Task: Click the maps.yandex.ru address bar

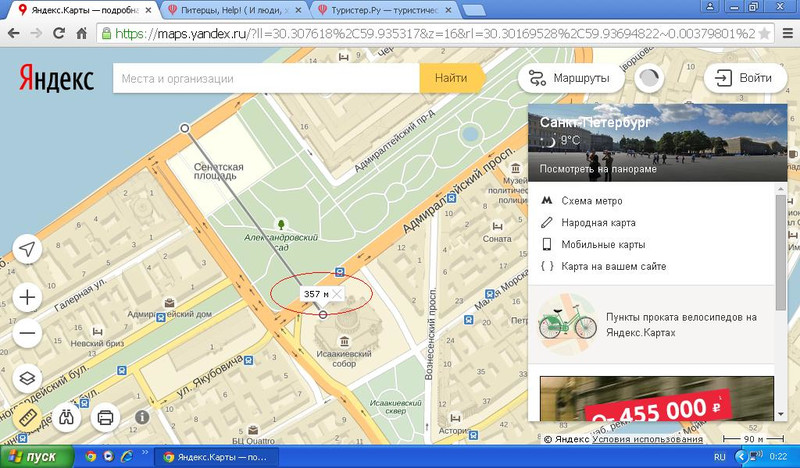Action: [x=435, y=34]
